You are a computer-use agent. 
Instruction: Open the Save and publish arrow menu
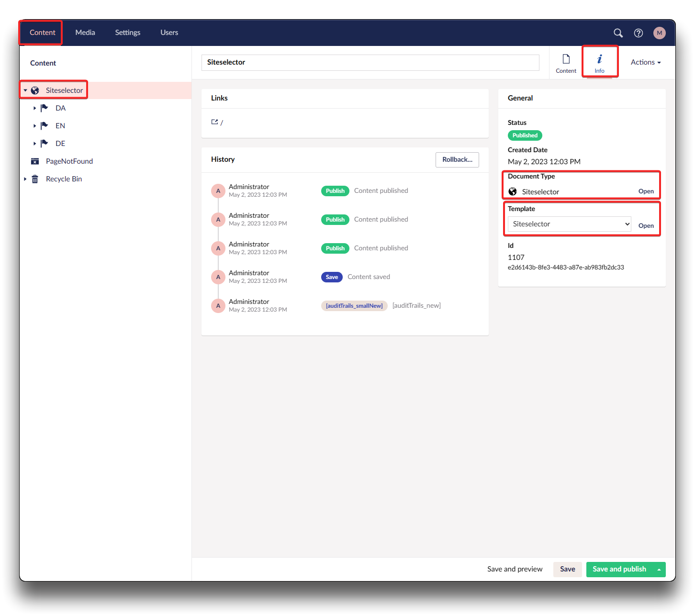659,570
